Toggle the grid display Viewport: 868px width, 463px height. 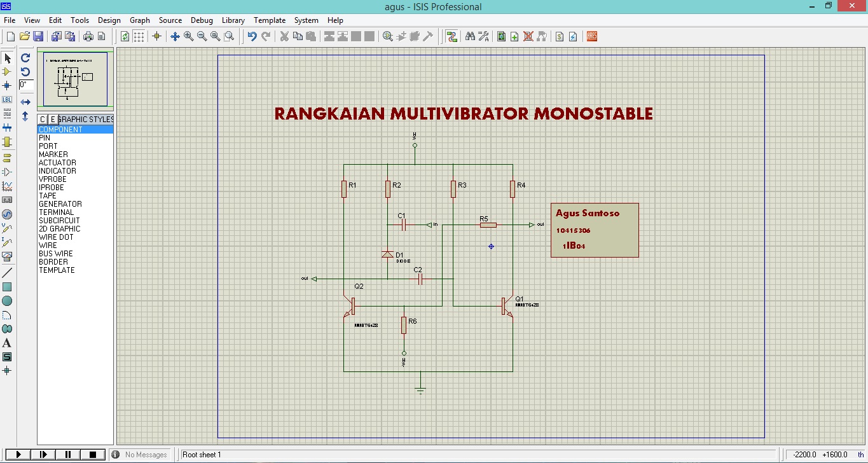pyautogui.click(x=138, y=36)
